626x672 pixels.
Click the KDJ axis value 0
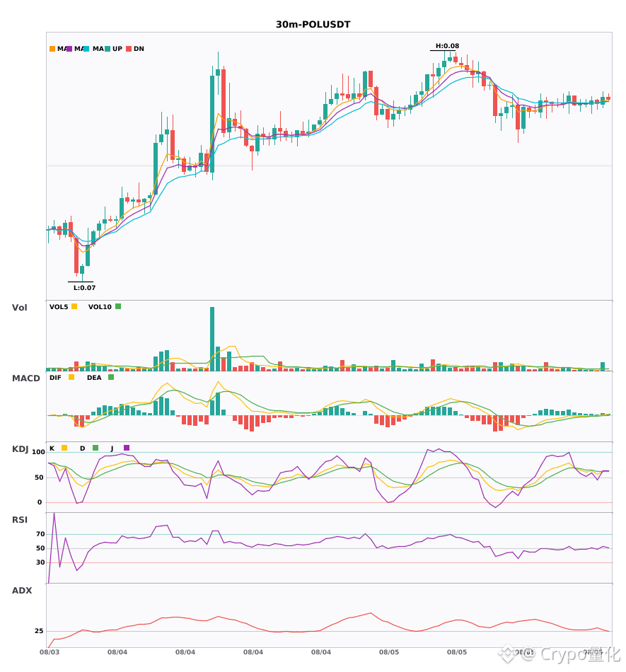tap(40, 502)
